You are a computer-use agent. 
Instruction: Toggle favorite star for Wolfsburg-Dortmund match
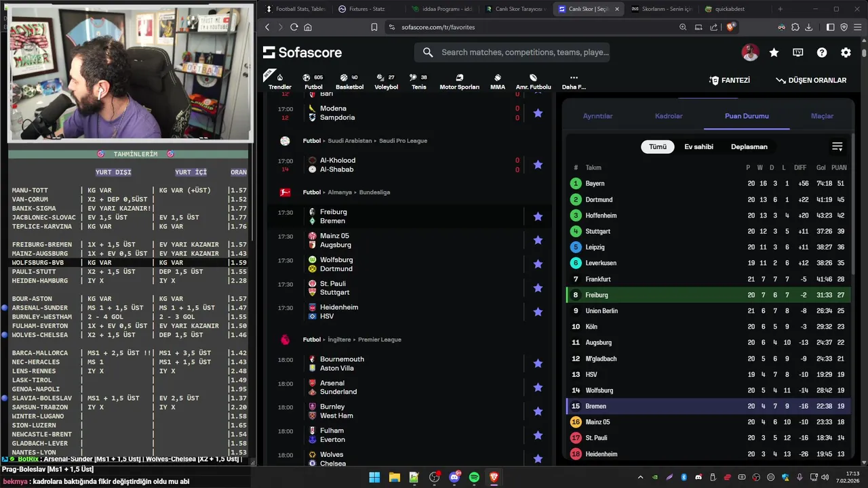(538, 264)
